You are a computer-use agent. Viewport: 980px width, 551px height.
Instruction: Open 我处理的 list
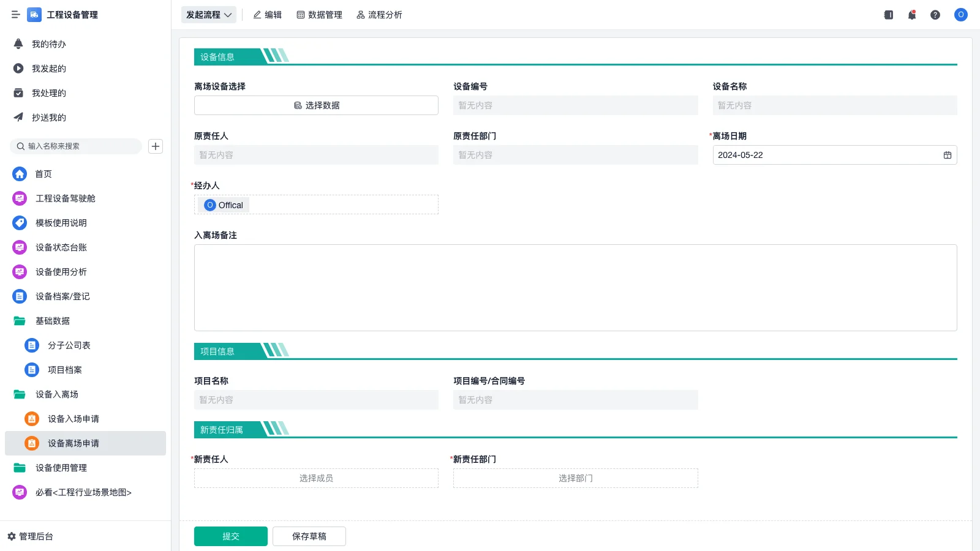pos(85,93)
